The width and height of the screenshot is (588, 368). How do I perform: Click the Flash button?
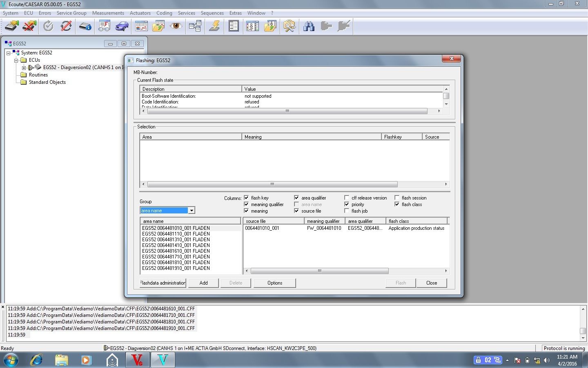click(401, 283)
